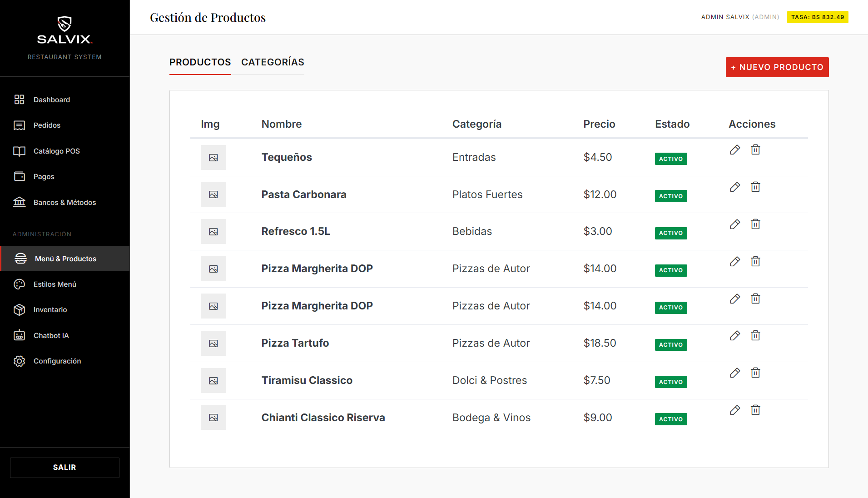Click the ADMIN SALVIX user label
This screenshot has height=498, width=868.
740,17
